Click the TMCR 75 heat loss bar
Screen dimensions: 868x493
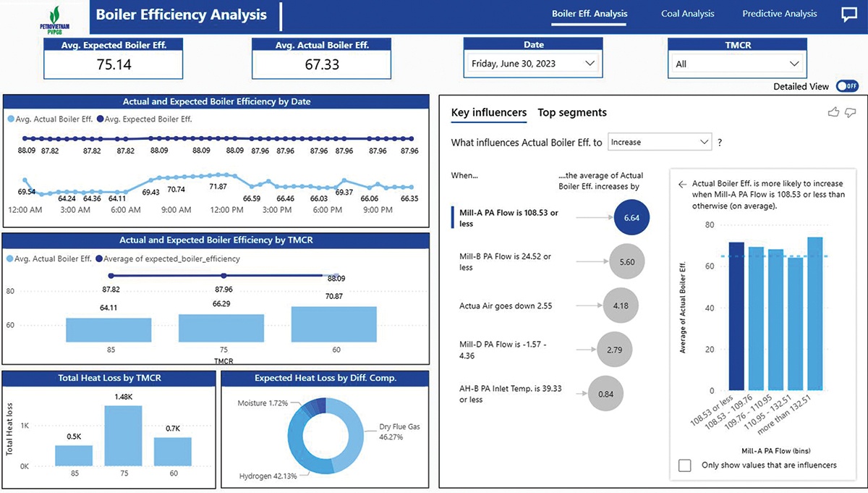123,436
